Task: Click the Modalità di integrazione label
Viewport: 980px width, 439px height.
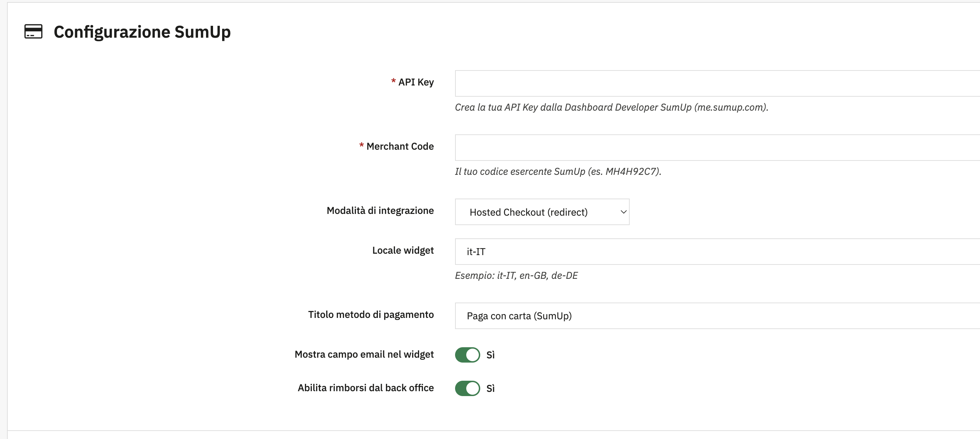Action: tap(380, 210)
